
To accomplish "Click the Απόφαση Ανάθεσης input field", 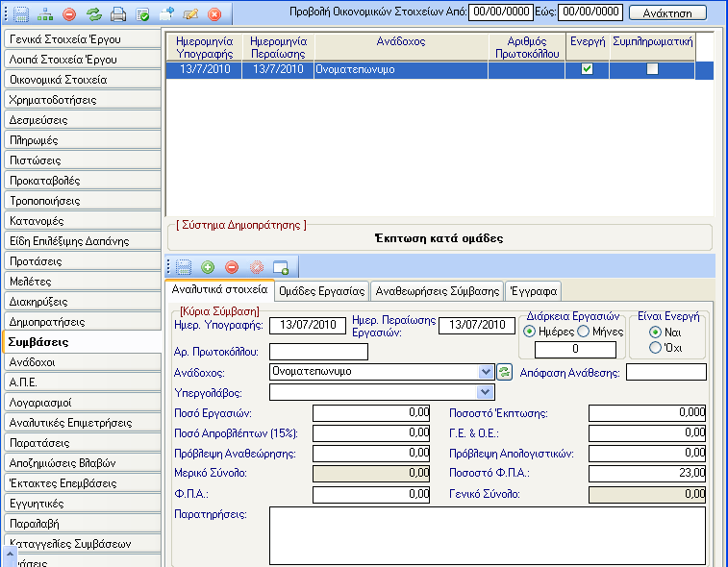I will pyautogui.click(x=666, y=372).
